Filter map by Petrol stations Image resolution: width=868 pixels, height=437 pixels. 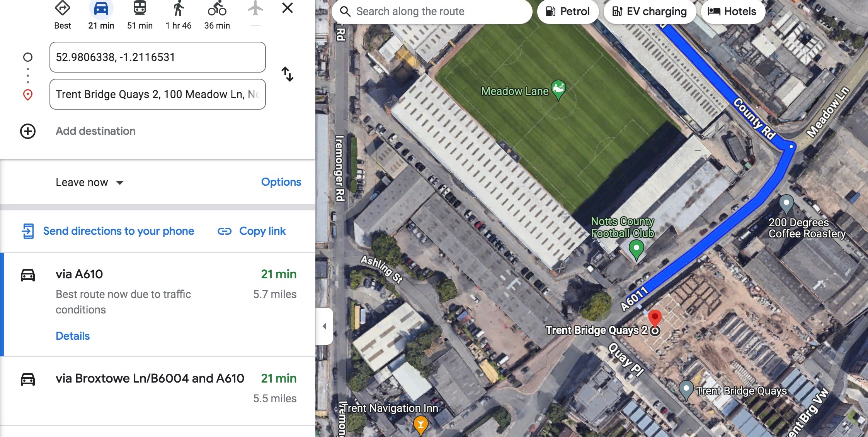(568, 12)
